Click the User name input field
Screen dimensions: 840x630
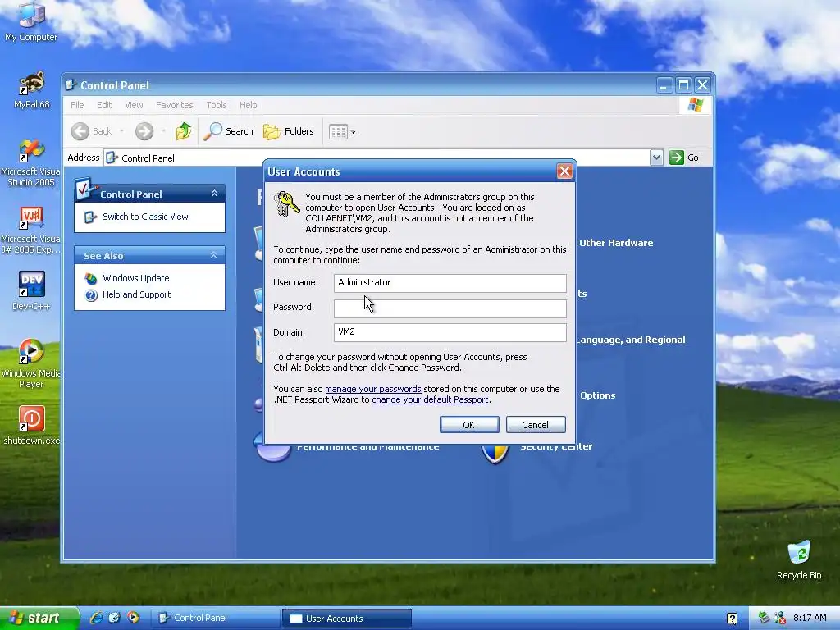[x=450, y=283]
